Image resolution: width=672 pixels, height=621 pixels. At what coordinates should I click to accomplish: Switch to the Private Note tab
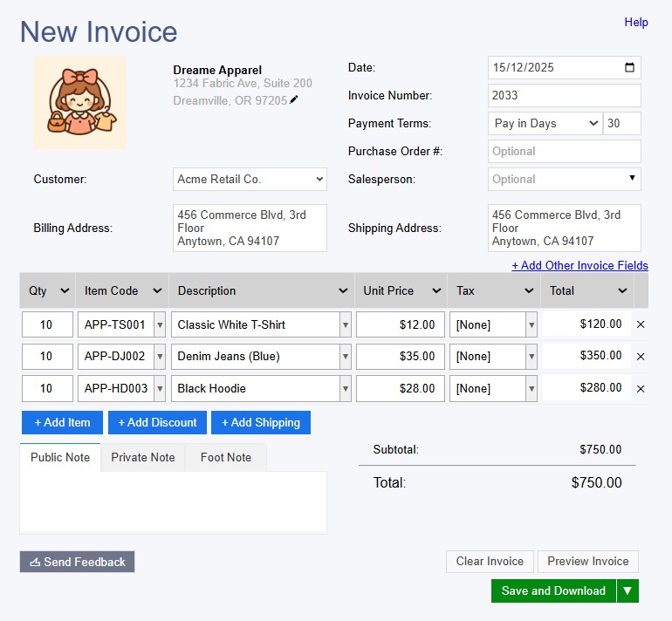pyautogui.click(x=143, y=457)
